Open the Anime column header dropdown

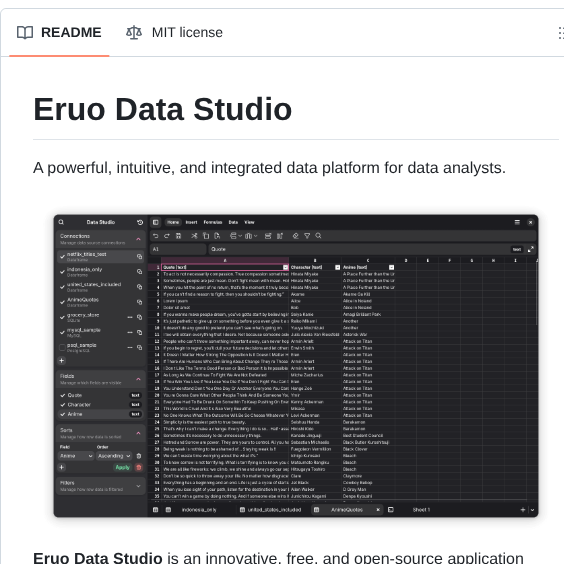(391, 267)
